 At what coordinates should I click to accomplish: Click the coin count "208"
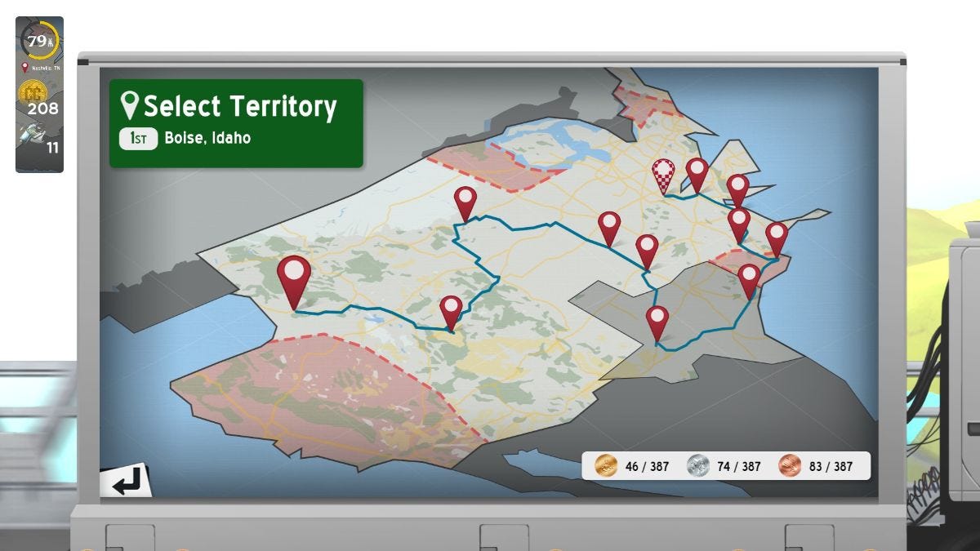[x=42, y=109]
